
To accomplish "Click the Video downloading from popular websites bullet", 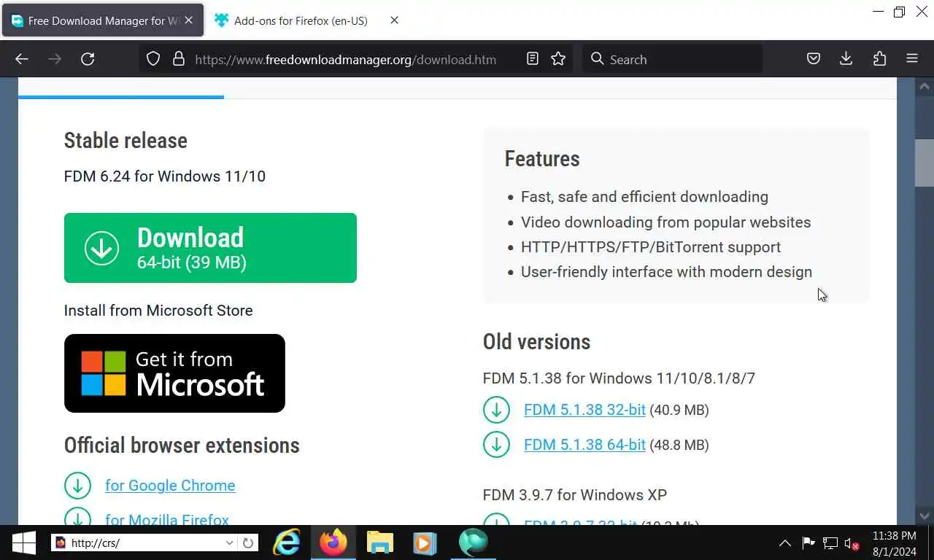I will (665, 222).
